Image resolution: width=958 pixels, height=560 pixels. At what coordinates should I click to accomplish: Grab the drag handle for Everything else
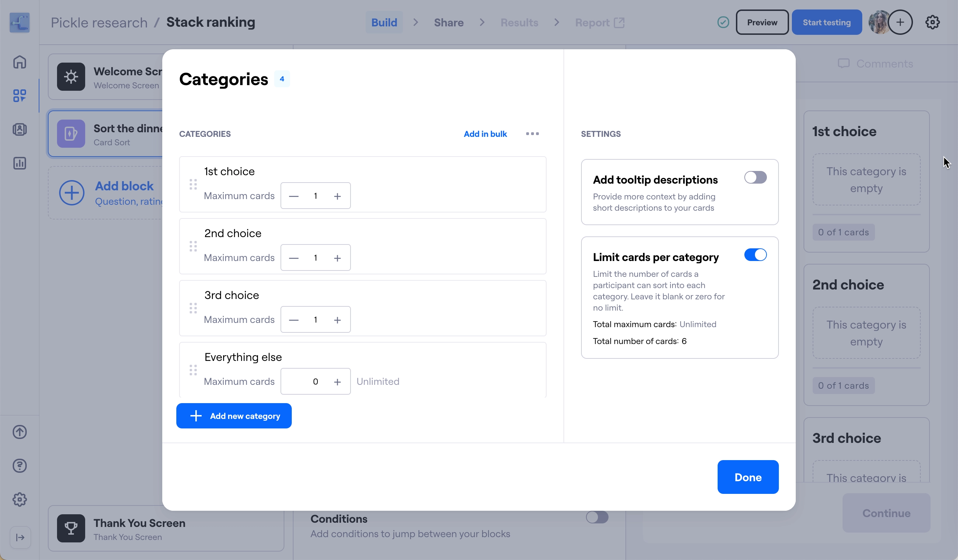pos(193,370)
